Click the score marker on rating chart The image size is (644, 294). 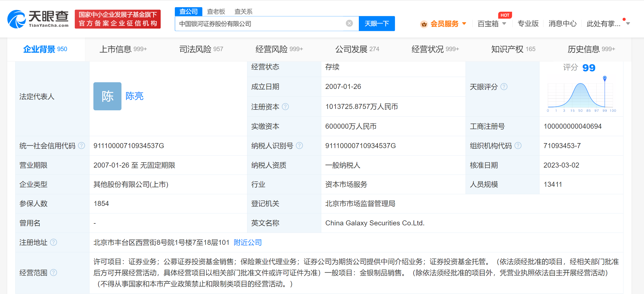coord(605,78)
